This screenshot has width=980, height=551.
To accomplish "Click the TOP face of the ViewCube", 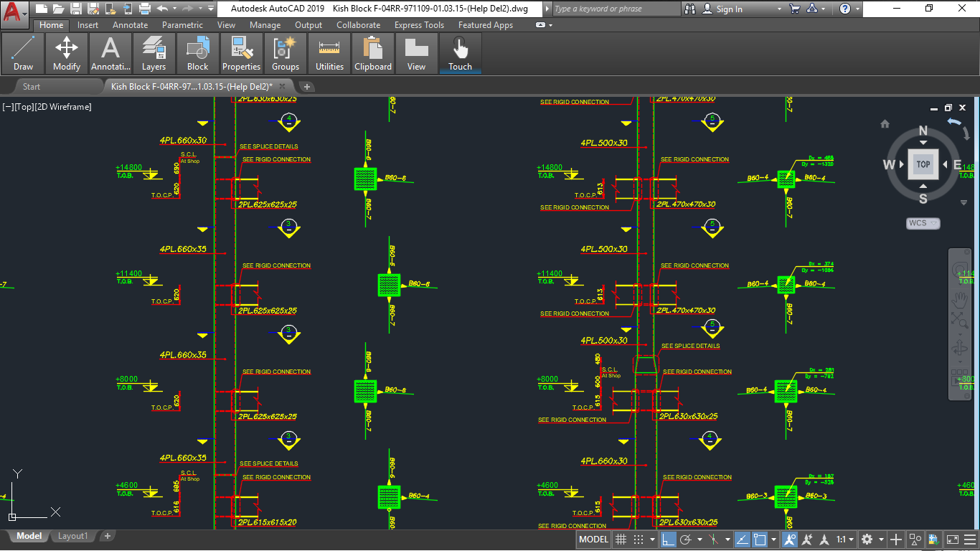I will (x=923, y=164).
